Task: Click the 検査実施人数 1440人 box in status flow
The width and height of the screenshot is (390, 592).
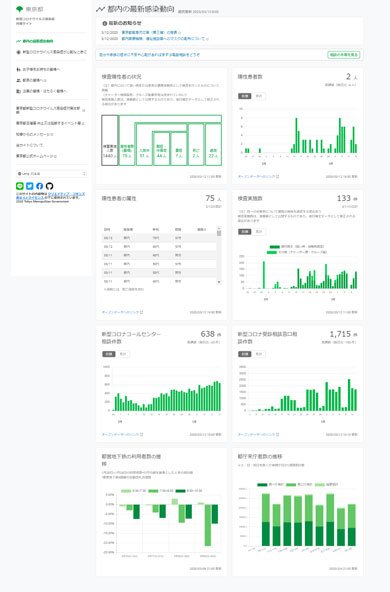Action: pyautogui.click(x=109, y=140)
